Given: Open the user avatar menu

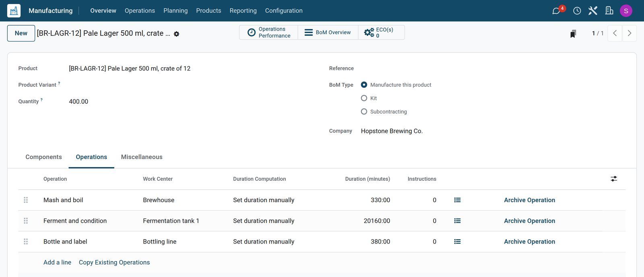Looking at the screenshot, I should click(x=626, y=10).
